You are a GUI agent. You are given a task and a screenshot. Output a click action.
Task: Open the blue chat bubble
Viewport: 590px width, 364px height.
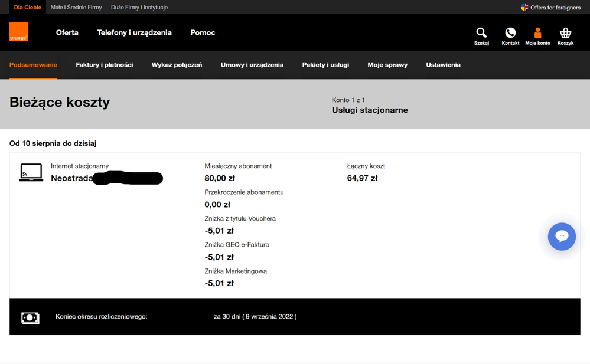pyautogui.click(x=562, y=236)
